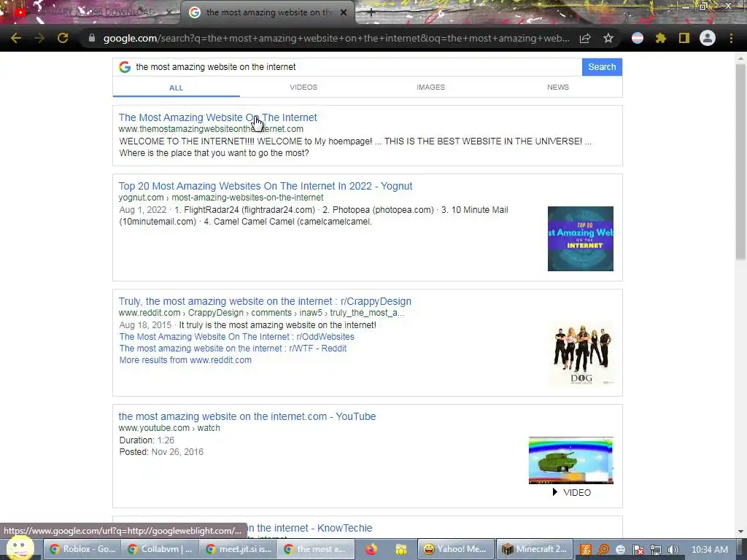Reload the page with the refresh icon
Screen dimensions: 747x560
(x=63, y=38)
